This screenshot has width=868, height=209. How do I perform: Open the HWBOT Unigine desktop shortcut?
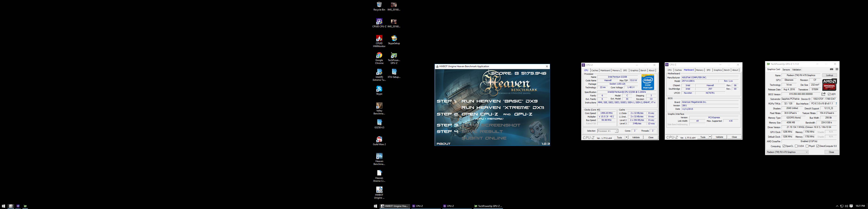[379, 193]
